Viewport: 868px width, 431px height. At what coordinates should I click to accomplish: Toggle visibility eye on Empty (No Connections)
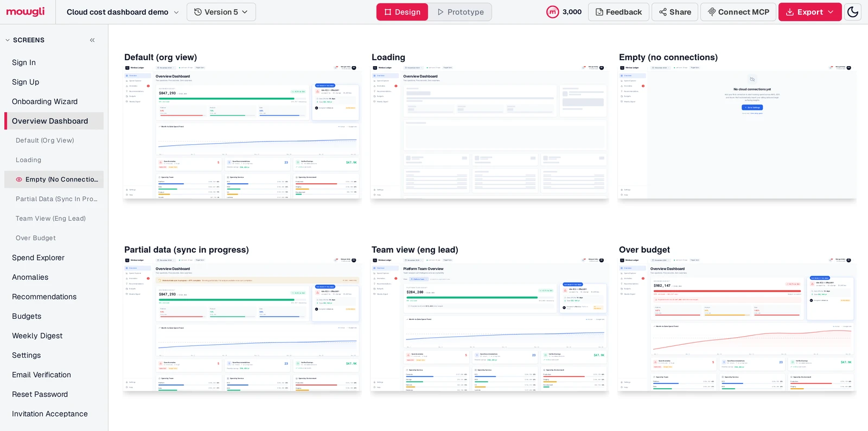point(19,179)
